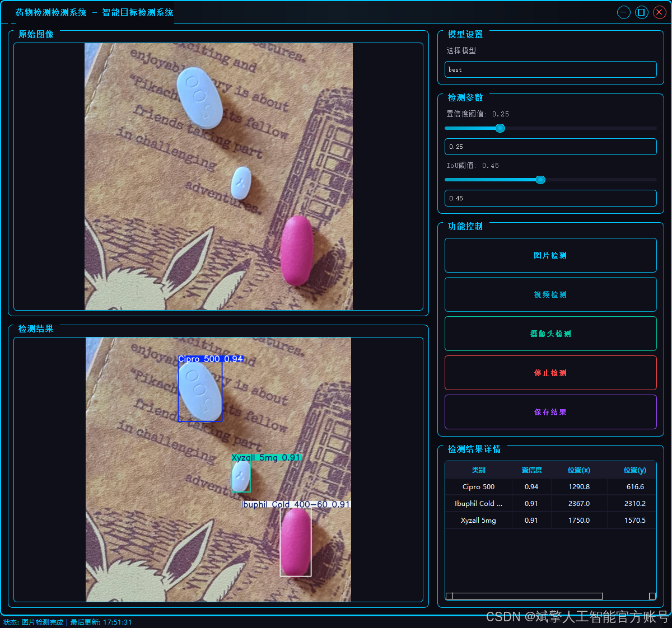
Task: Close the application with the red X icon
Action: (x=660, y=12)
